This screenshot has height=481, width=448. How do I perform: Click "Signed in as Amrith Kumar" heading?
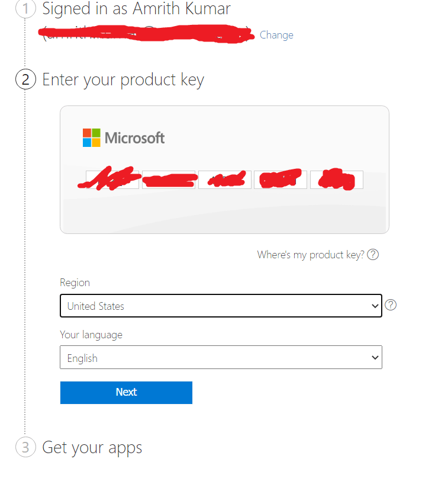click(x=136, y=9)
